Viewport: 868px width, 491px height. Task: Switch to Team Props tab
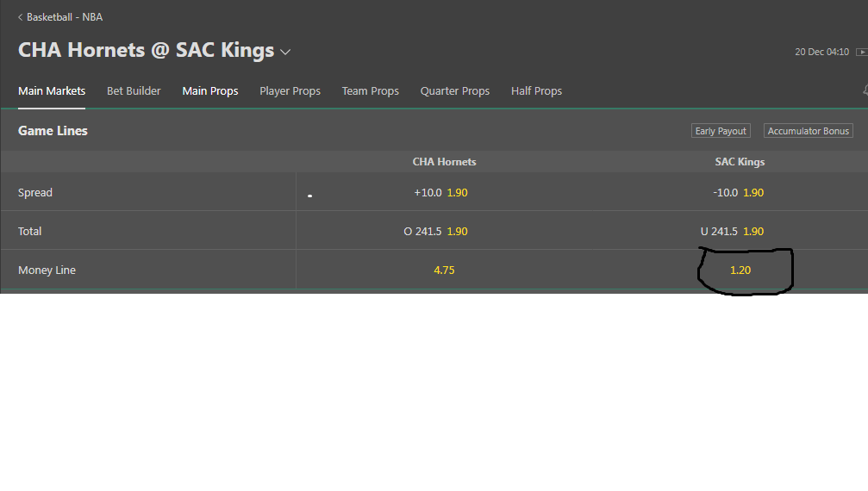pyautogui.click(x=371, y=91)
